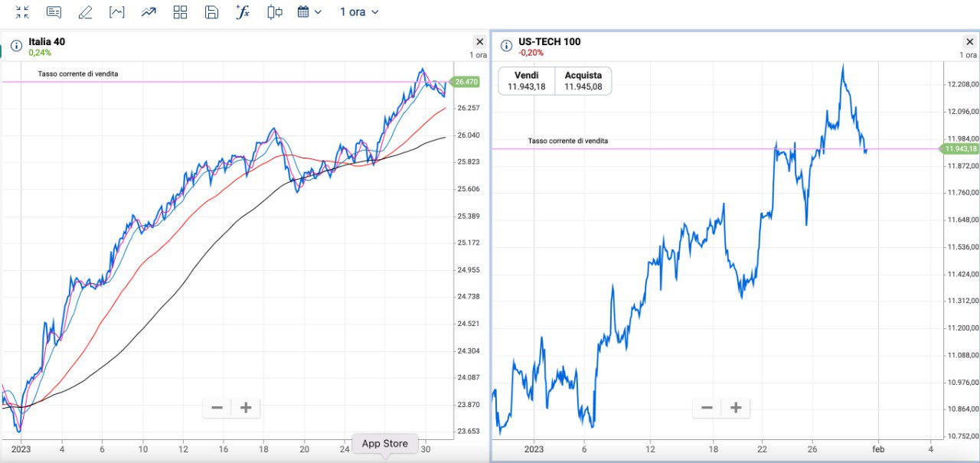
Task: Click the rising trend arrow icon
Action: [x=149, y=12]
